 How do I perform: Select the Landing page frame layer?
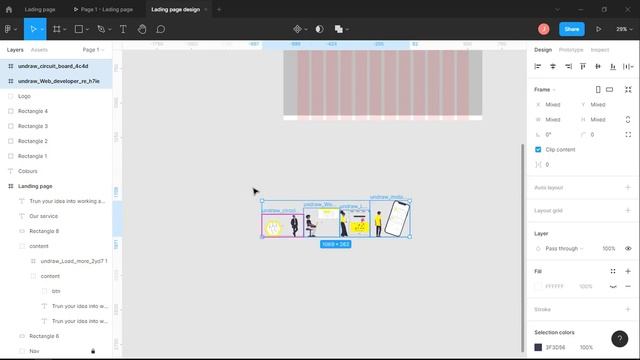56,186
